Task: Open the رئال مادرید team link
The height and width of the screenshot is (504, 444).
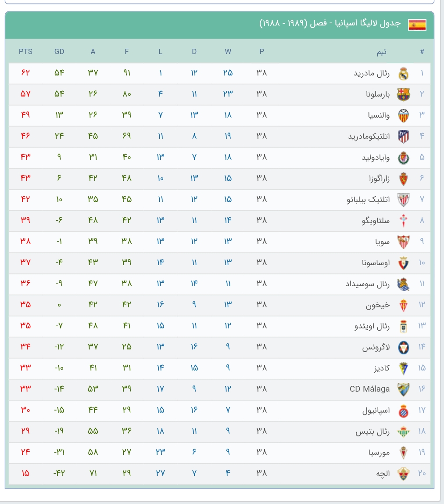Action: pos(372,74)
